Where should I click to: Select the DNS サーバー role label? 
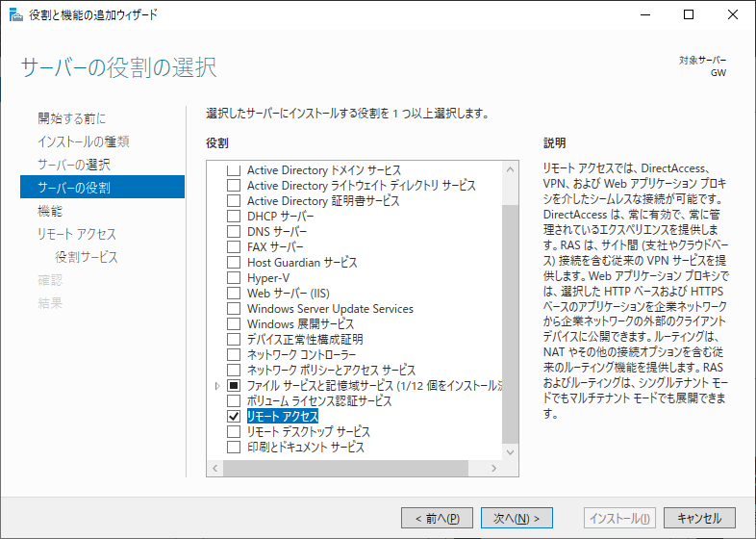tap(277, 232)
